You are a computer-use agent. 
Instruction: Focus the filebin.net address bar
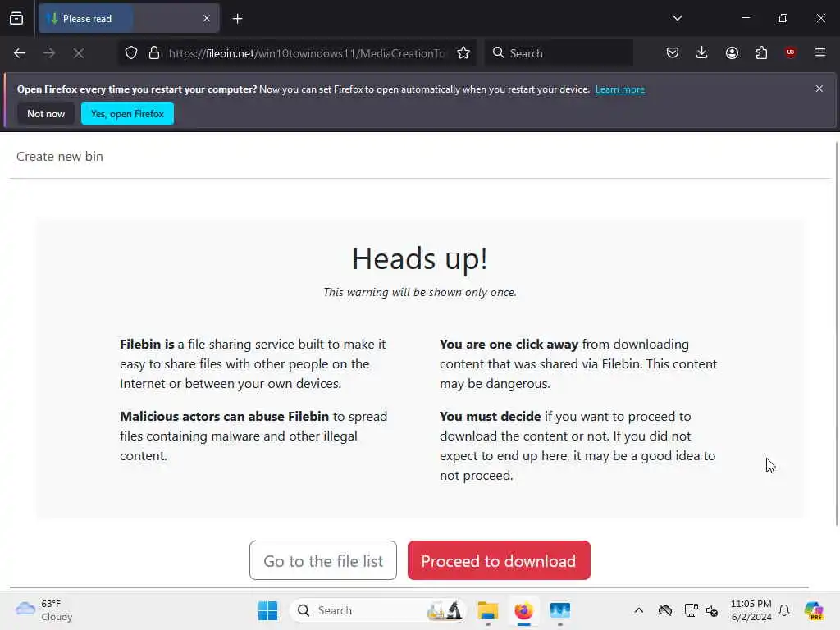[x=307, y=53]
